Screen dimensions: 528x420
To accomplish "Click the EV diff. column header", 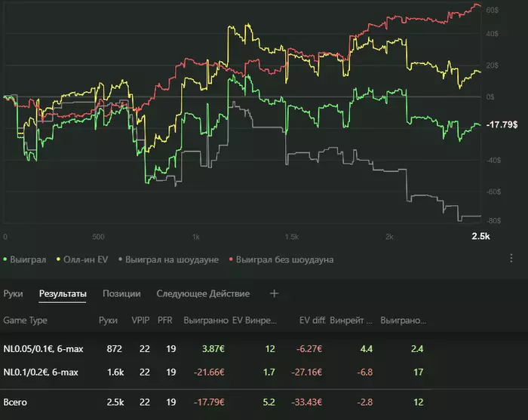I will [312, 320].
